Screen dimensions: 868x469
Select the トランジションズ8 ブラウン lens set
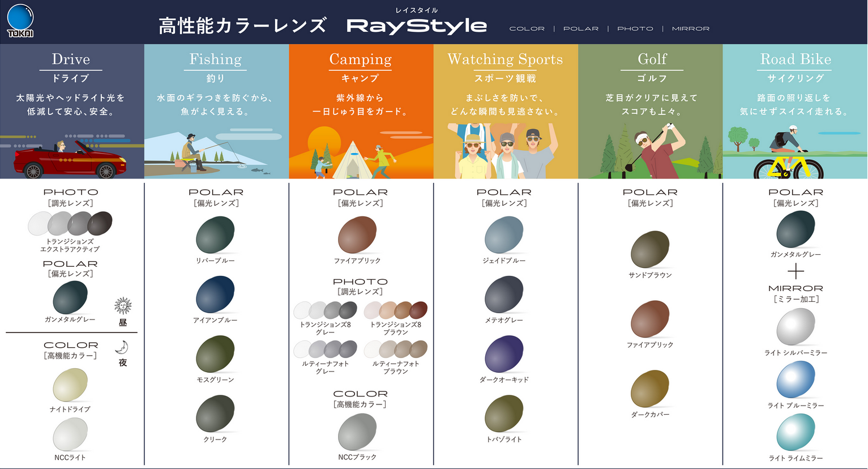tap(395, 310)
